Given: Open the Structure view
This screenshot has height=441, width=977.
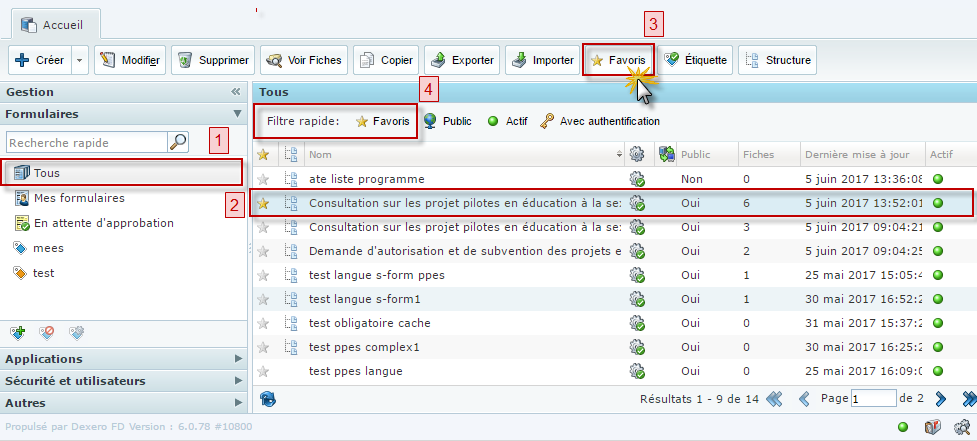Looking at the screenshot, I should pyautogui.click(x=777, y=60).
